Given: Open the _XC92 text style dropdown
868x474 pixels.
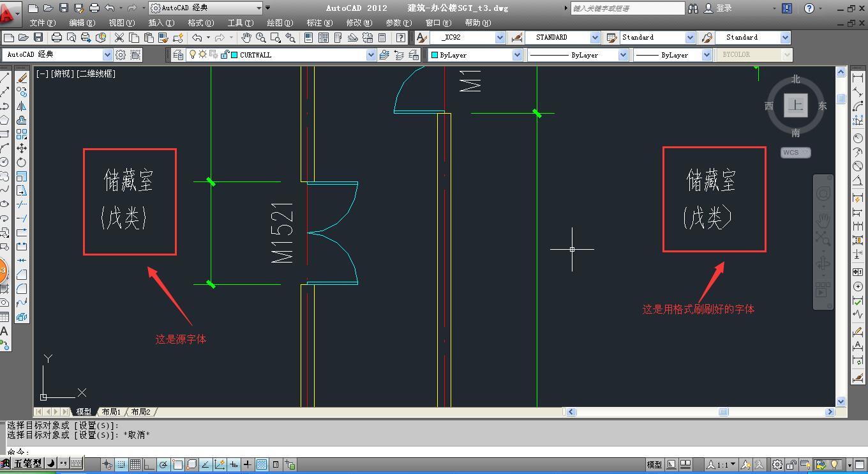Looking at the screenshot, I should pos(500,38).
